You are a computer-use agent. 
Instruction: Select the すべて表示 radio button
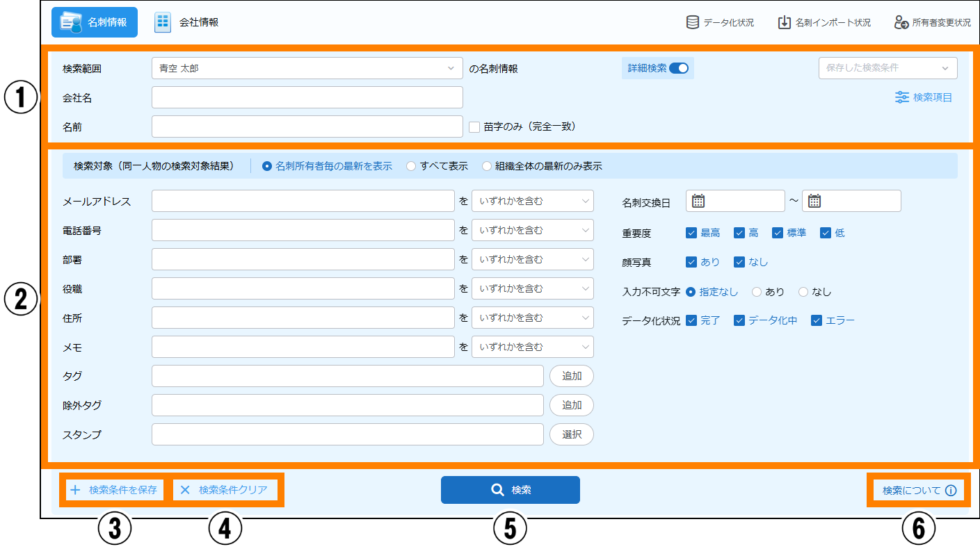[x=411, y=166]
